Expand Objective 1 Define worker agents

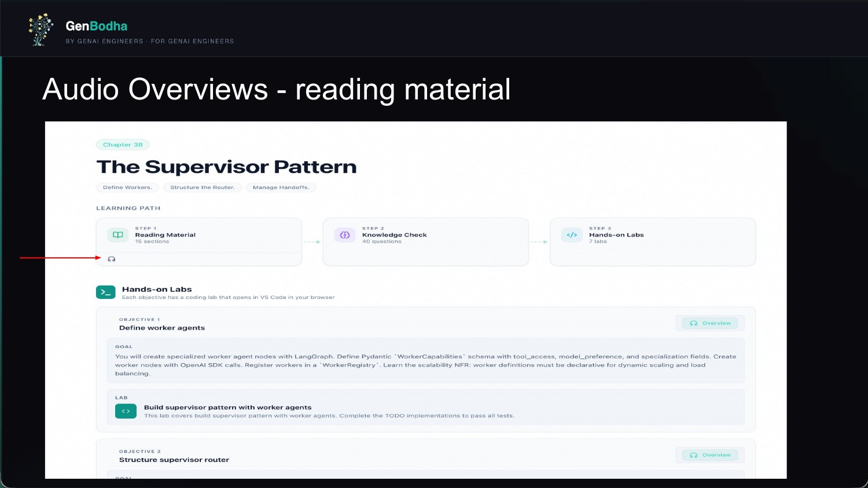[x=162, y=328]
